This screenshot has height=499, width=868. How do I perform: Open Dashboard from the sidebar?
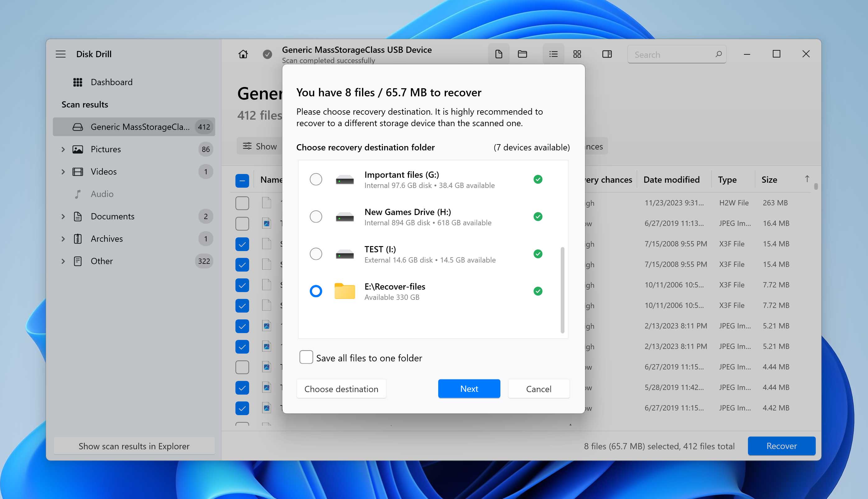coord(111,82)
